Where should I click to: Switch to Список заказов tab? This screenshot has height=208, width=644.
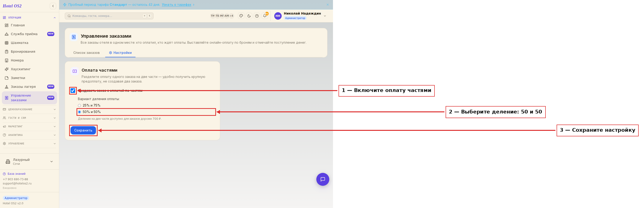[86, 53]
